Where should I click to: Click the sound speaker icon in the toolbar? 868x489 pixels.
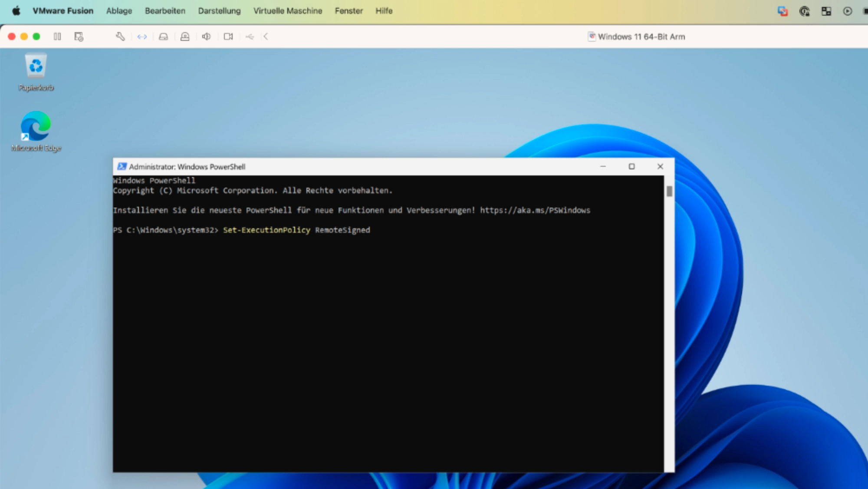206,36
